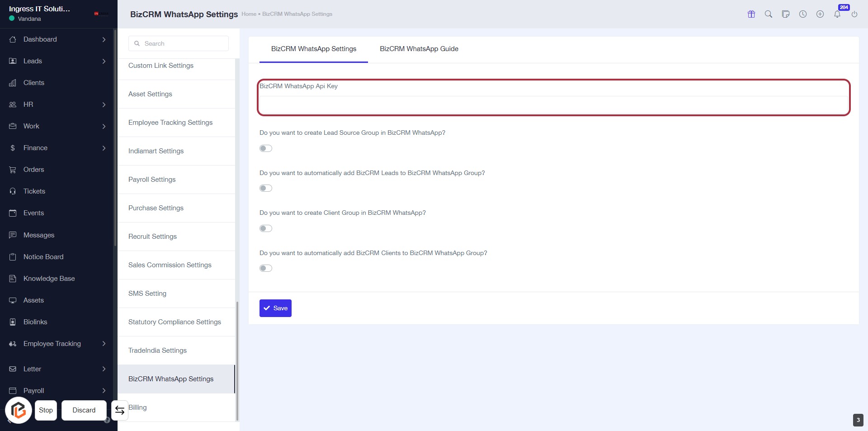Expand the Finance menu chevron
Image resolution: width=868 pixels, height=431 pixels.
104,148
